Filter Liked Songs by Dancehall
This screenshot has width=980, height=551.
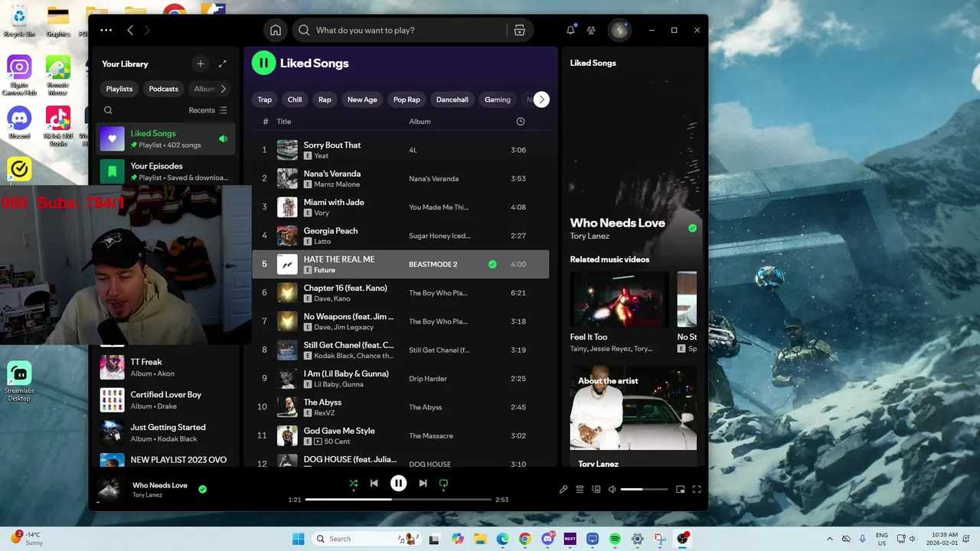click(x=452, y=99)
